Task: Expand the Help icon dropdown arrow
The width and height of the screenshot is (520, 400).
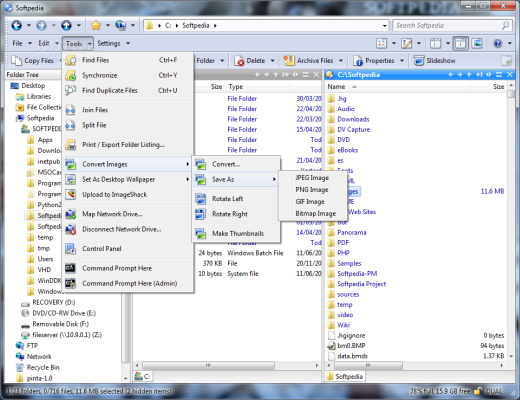Action: click(510, 43)
